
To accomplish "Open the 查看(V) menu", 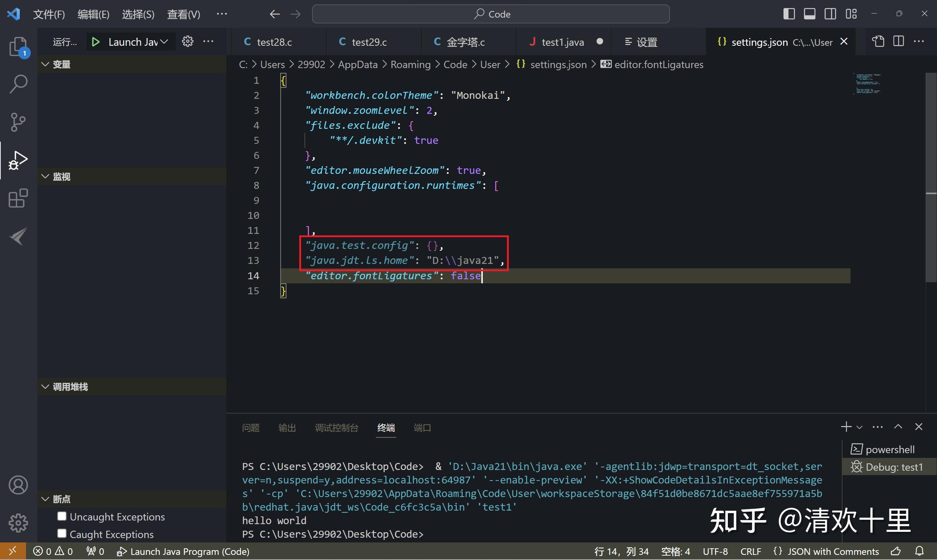I will [x=183, y=14].
